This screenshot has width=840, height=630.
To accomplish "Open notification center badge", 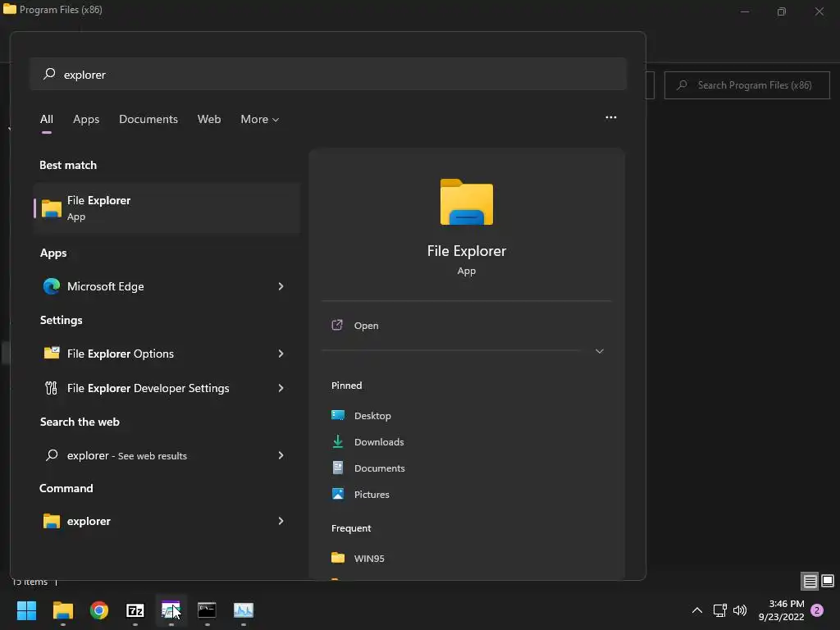I will point(817,610).
